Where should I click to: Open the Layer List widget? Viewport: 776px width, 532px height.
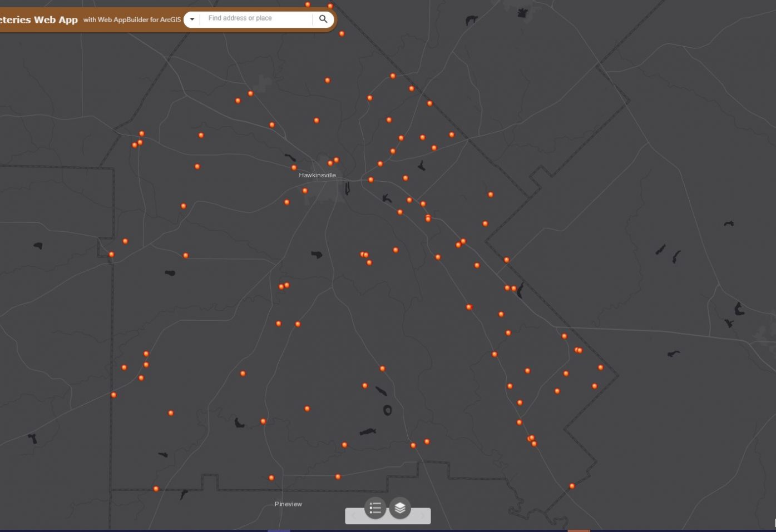point(400,508)
